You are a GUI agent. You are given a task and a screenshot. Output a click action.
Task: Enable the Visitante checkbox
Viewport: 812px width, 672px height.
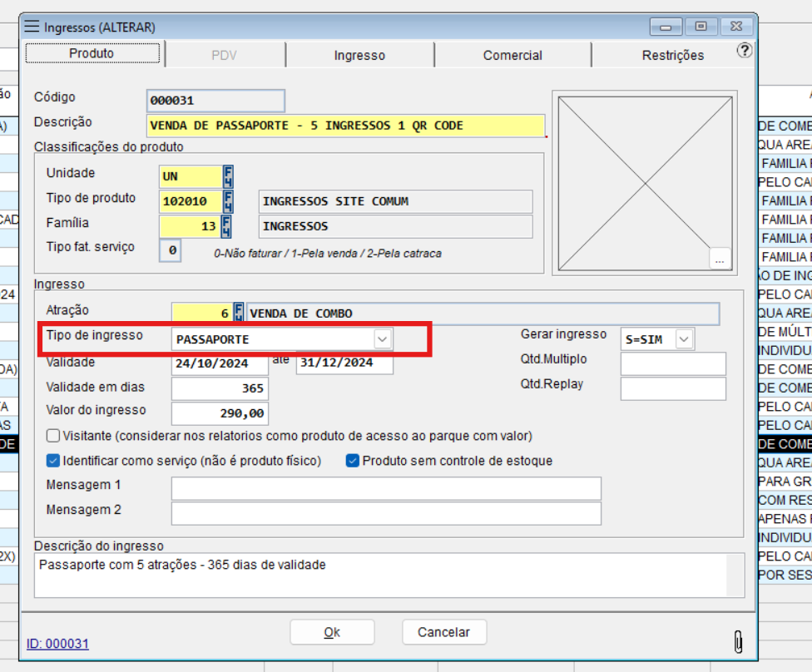53,436
